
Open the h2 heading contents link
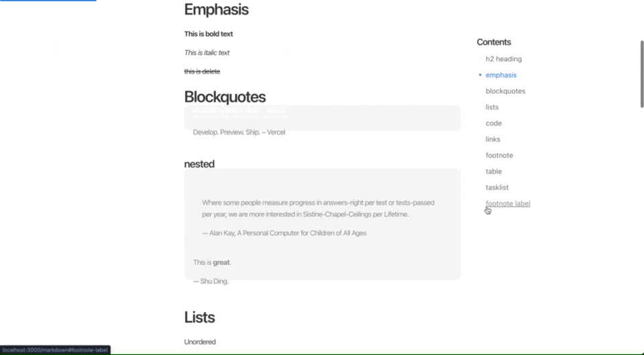[x=503, y=59]
